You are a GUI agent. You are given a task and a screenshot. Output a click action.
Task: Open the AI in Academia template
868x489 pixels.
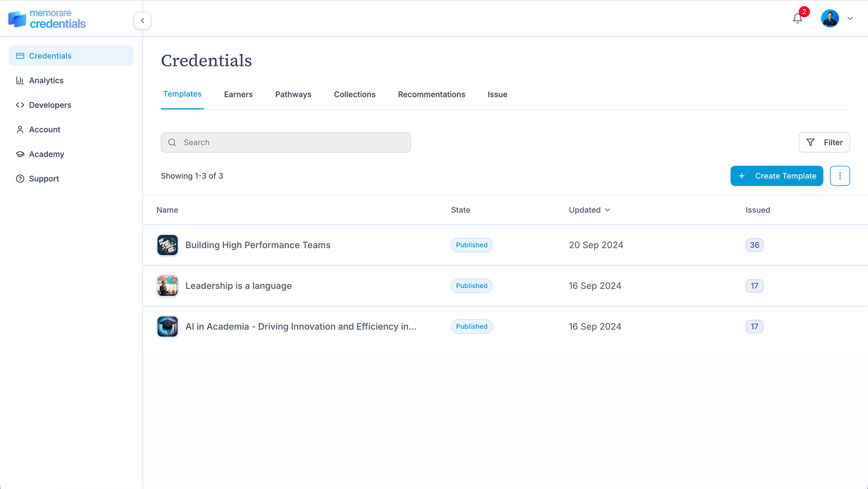301,327
